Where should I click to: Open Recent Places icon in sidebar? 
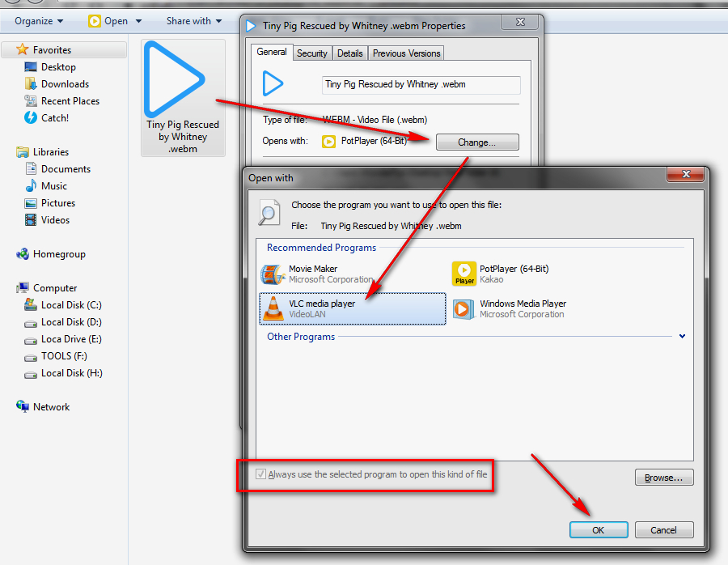point(31,101)
